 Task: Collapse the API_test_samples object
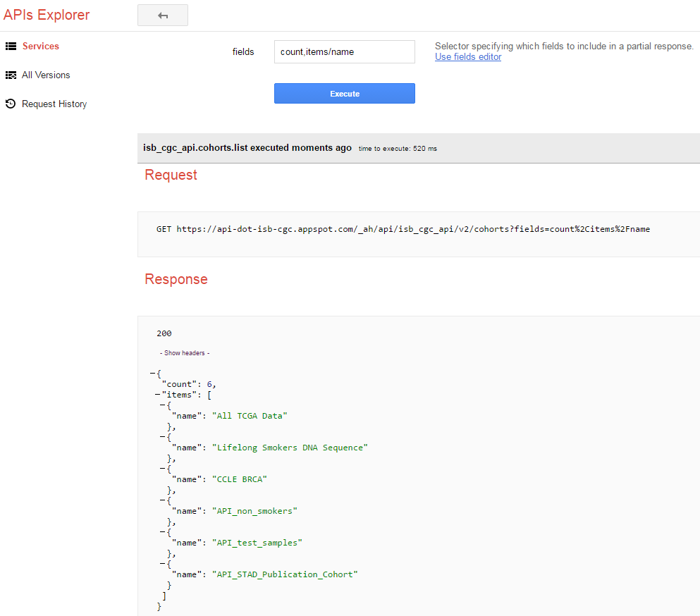163,531
